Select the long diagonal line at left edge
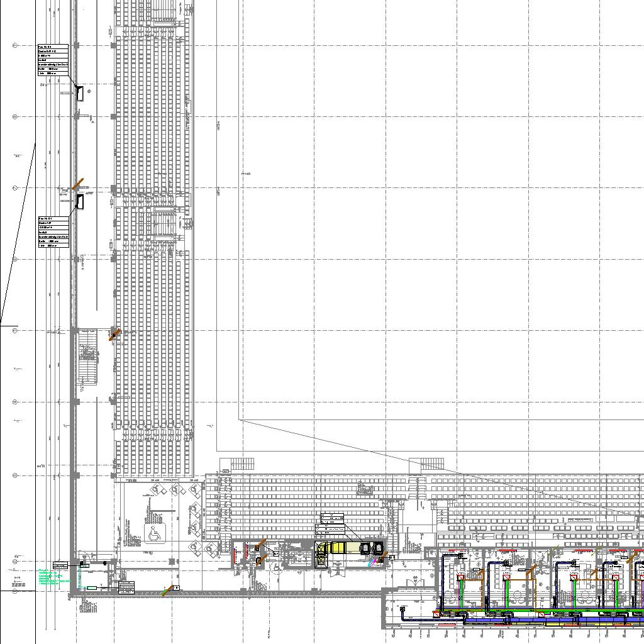 pos(17,233)
